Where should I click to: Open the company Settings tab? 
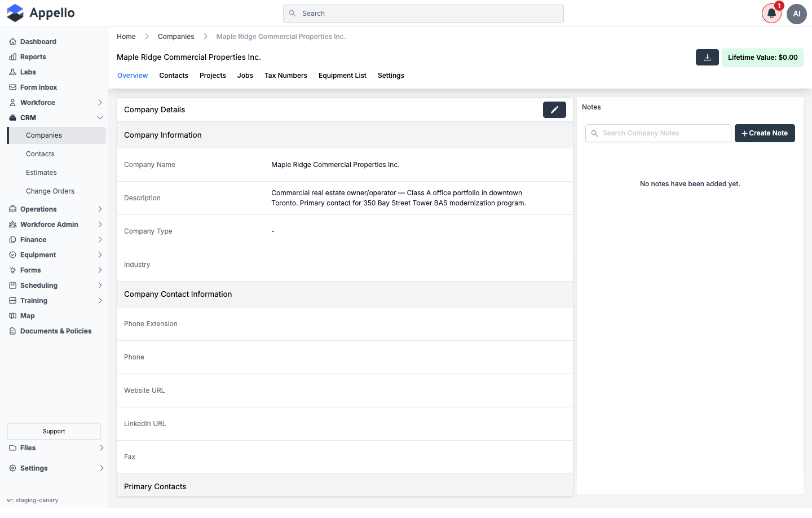(391, 76)
